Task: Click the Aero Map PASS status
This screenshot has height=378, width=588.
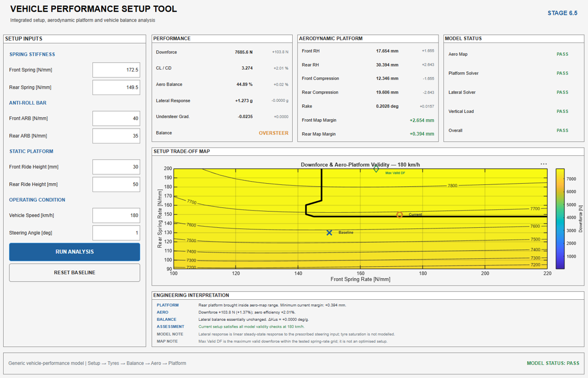Action: [562, 54]
